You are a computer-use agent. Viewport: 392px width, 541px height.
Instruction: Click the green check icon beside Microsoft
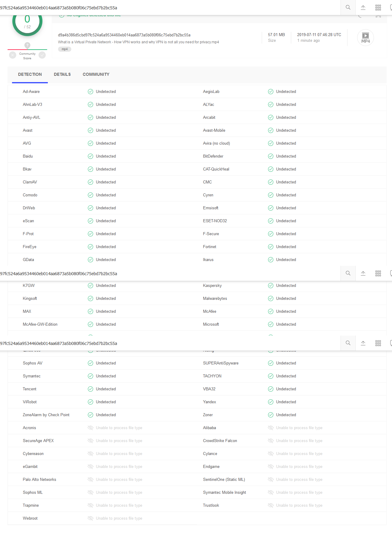click(x=271, y=324)
